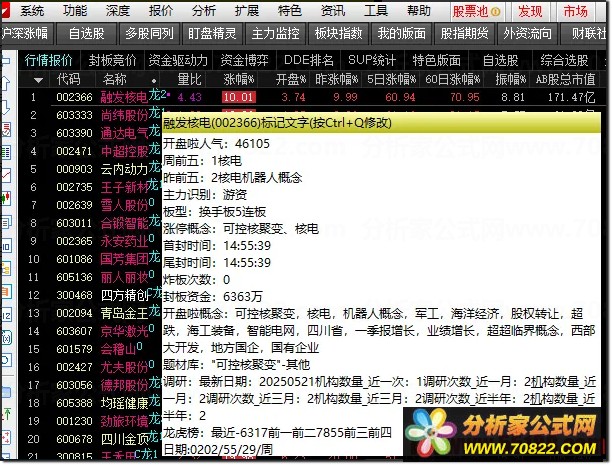Click the 市场 button
Screen dimensions: 613x465
coord(575,11)
